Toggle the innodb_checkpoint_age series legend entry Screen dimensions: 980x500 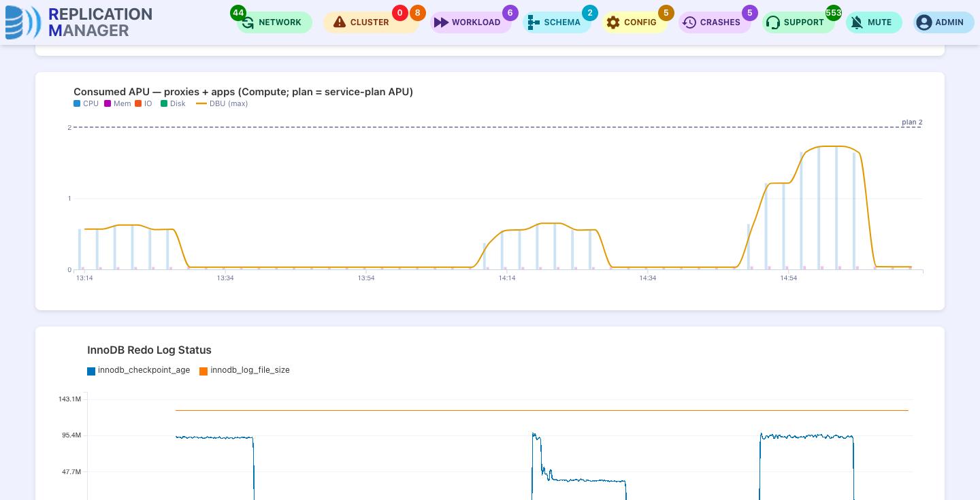coord(139,371)
